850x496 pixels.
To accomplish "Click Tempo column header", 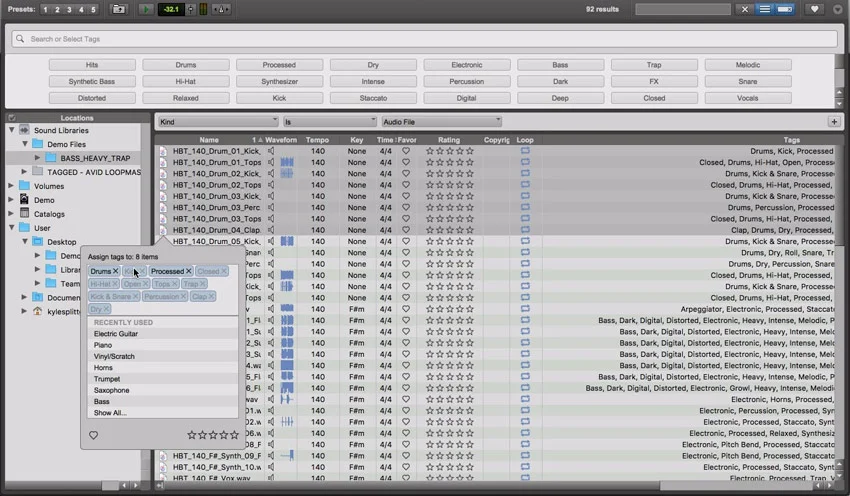I will [x=317, y=140].
